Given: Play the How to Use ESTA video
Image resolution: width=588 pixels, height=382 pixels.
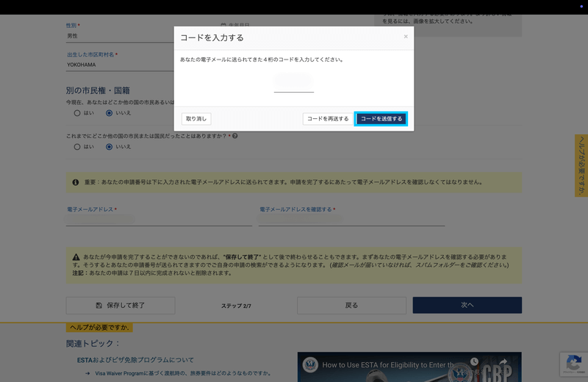Looking at the screenshot, I should [409, 367].
